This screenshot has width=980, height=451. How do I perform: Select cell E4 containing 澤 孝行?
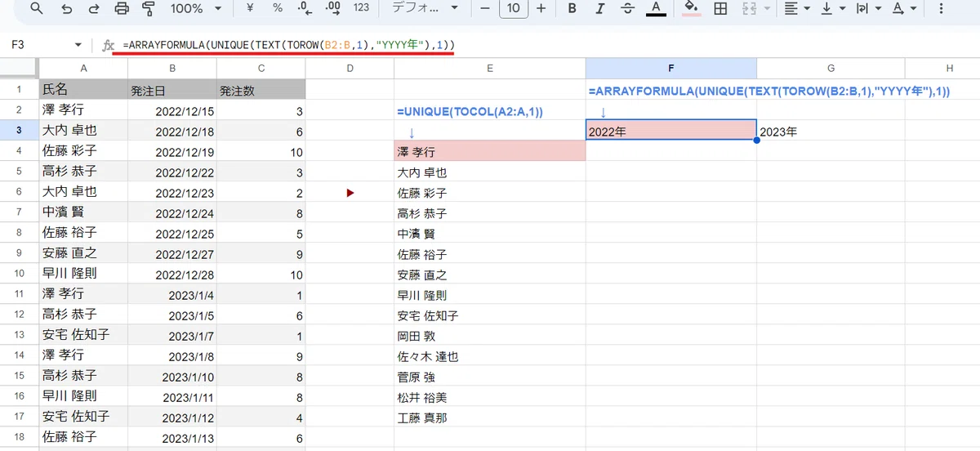click(x=490, y=151)
